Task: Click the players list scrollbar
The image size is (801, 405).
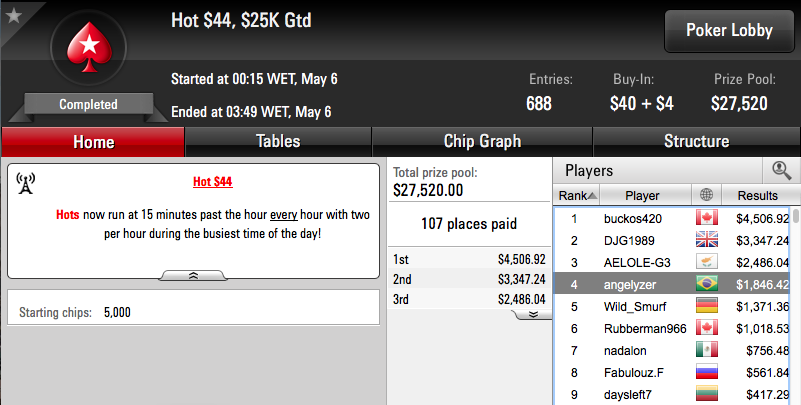Action: point(795,306)
